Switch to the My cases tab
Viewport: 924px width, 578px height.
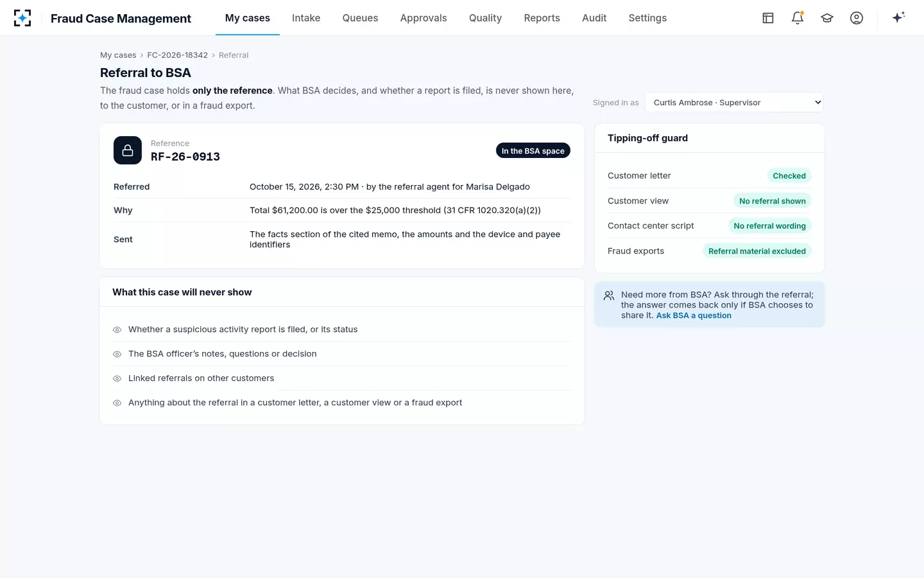[248, 18]
